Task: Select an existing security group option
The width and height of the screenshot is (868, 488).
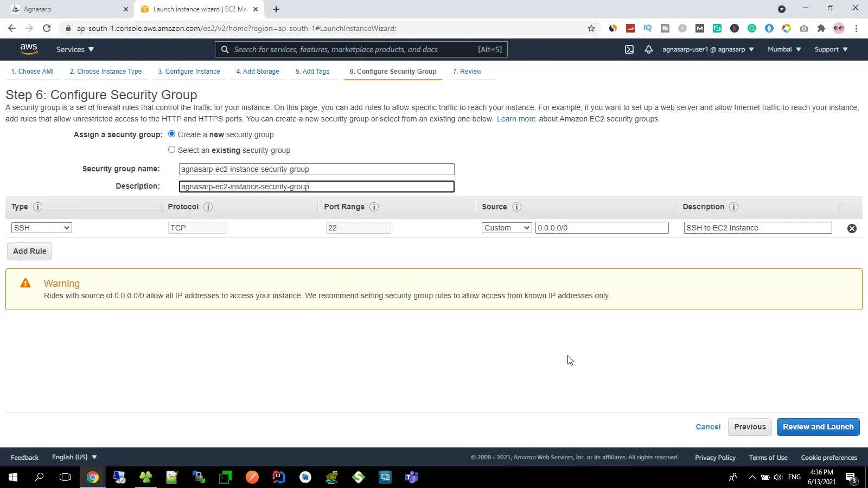Action: [x=171, y=150]
